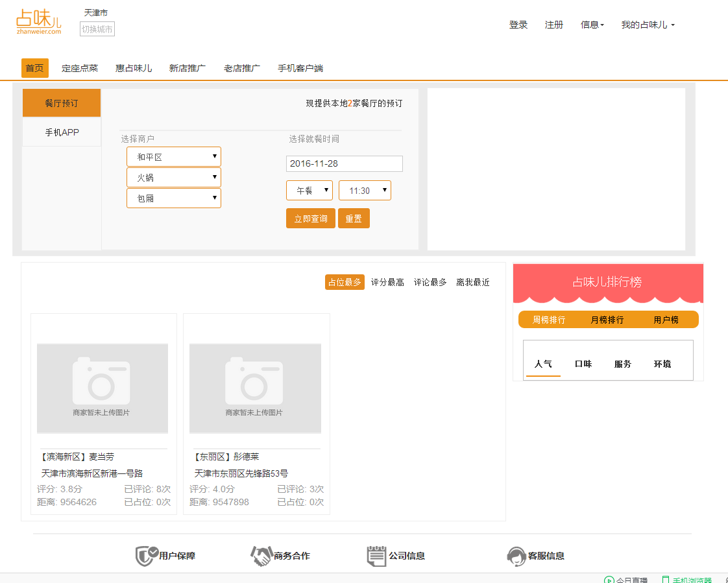This screenshot has width=728, height=583.
Task: Sort restaurants by 离我最近
Action: [x=473, y=282]
